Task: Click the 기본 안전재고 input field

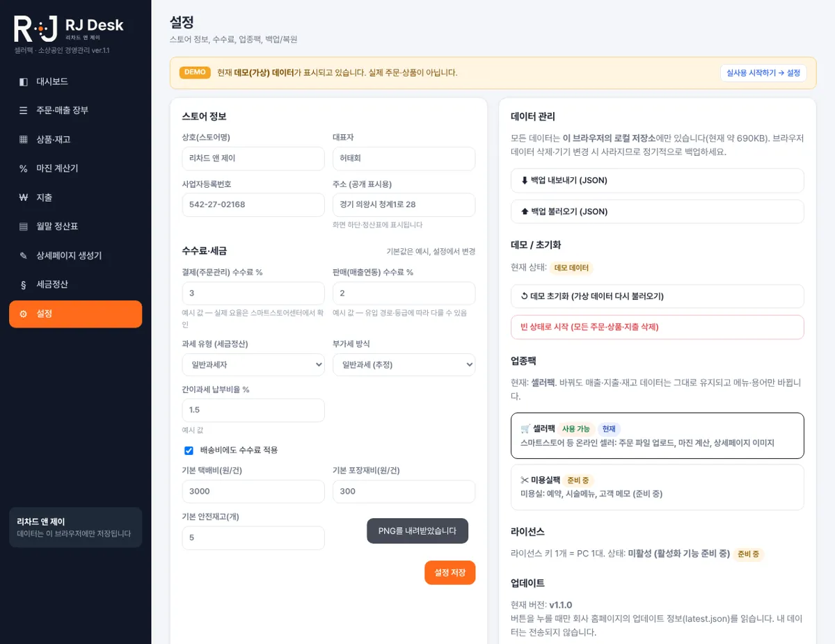Action: click(x=253, y=538)
